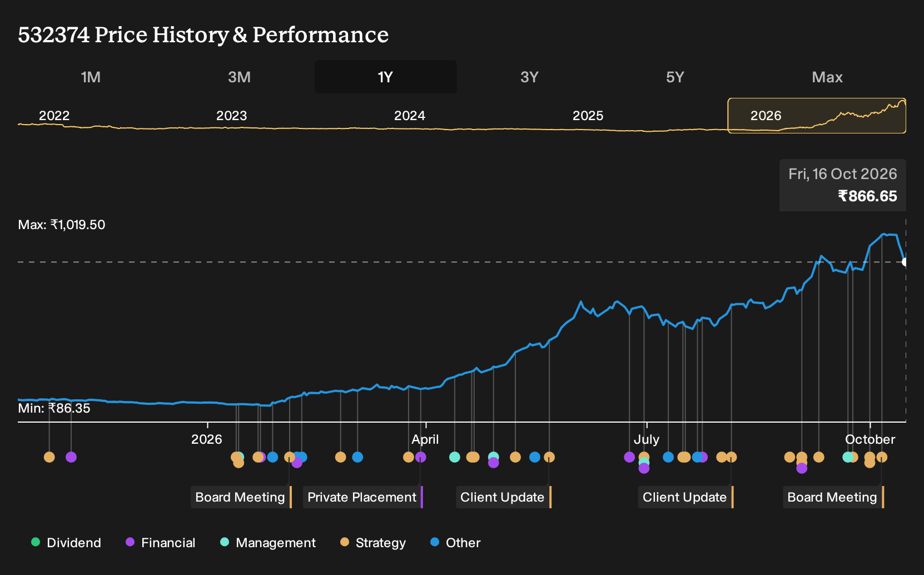The width and height of the screenshot is (924, 575).
Task: Select the purple Financial dot just before July
Action: [629, 457]
